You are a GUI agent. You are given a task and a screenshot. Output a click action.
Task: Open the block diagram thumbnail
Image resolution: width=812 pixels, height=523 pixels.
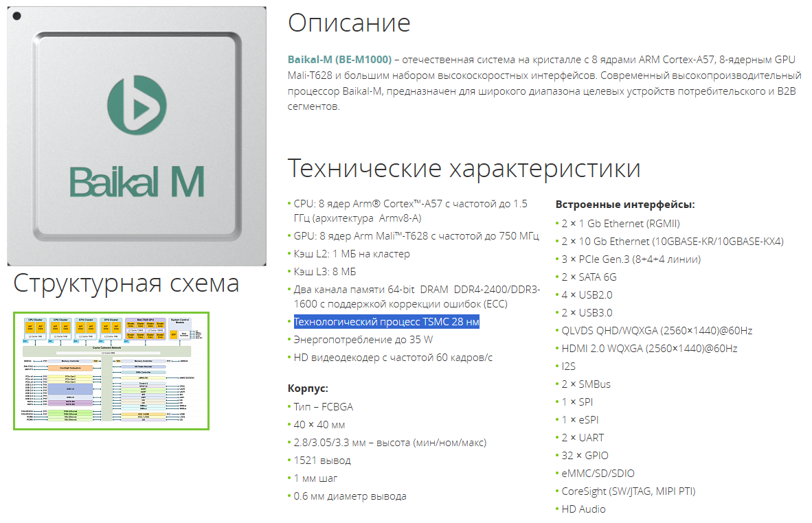pyautogui.click(x=111, y=371)
